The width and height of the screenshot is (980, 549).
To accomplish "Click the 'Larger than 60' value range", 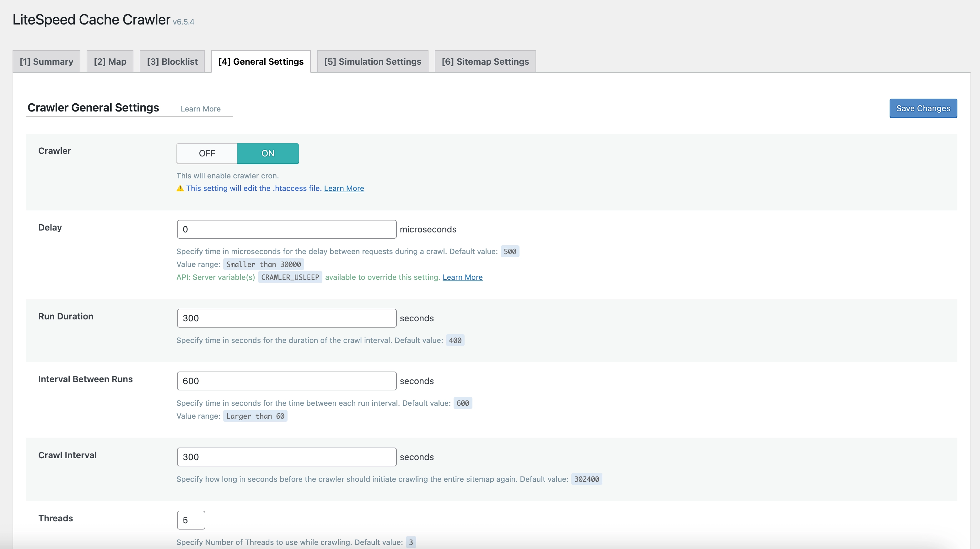I will 255,416.
